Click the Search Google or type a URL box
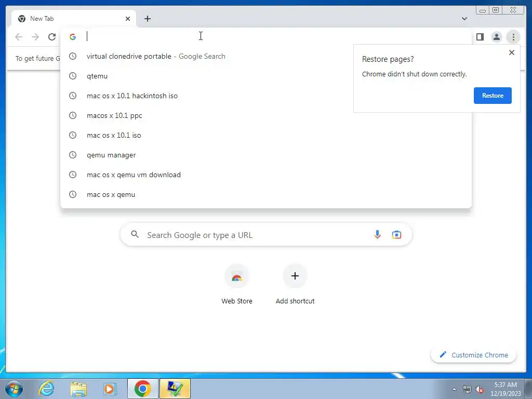The height and width of the screenshot is (399, 532). point(266,234)
